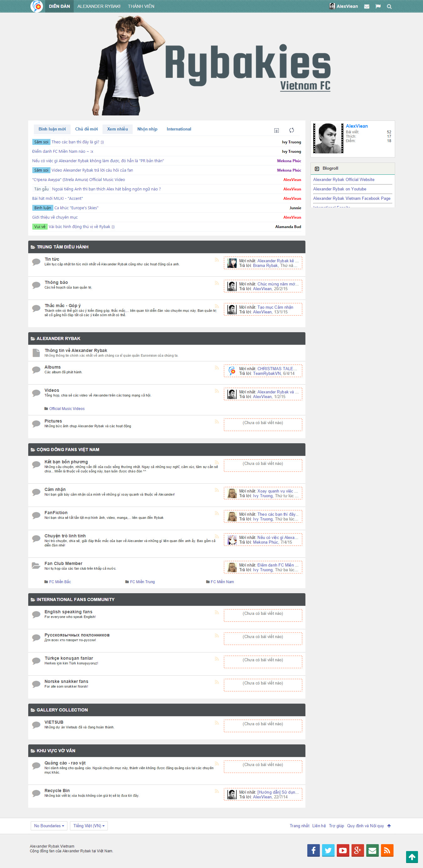Image resolution: width=423 pixels, height=868 pixels.
Task: Click AlexViean profile photo in sidebar
Action: (x=328, y=138)
